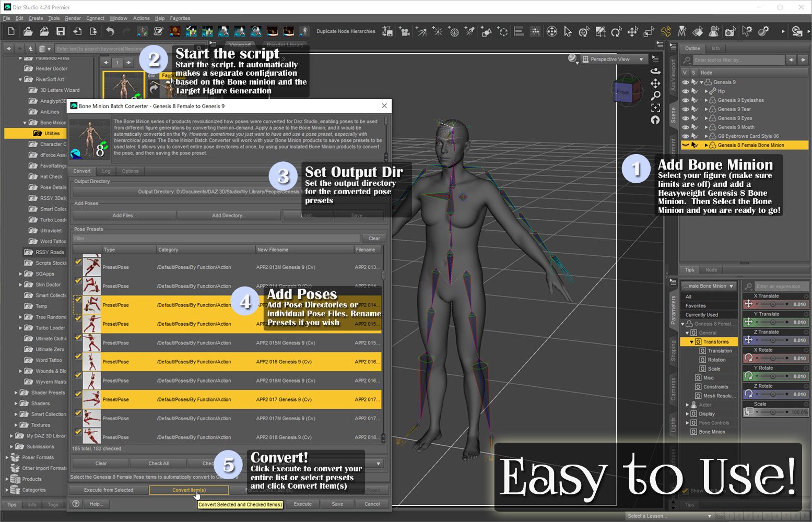Open the File menu
This screenshot has width=812, height=522.
pyautogui.click(x=6, y=18)
